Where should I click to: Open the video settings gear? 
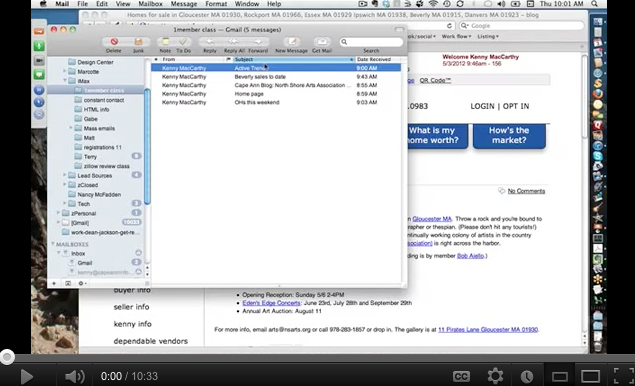click(495, 376)
